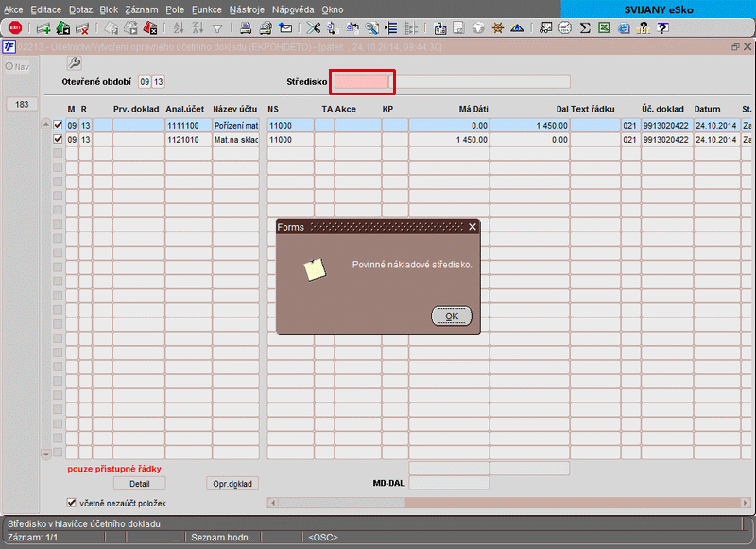This screenshot has width=756, height=549.
Task: Open the Editace menu
Action: click(45, 9)
